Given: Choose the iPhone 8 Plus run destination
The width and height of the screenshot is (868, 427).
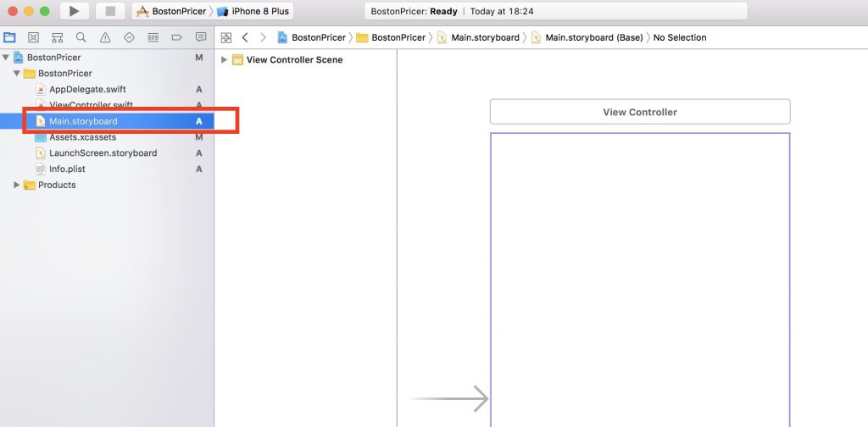Looking at the screenshot, I should (255, 11).
